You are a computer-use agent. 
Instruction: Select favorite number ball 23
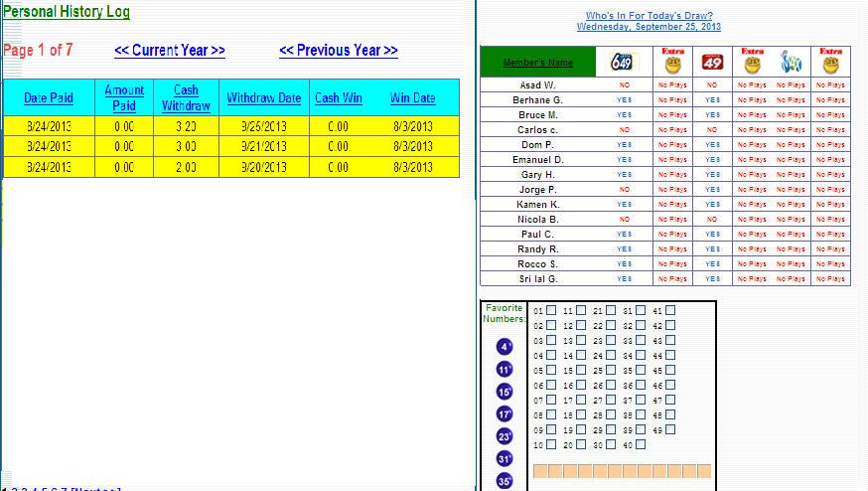pyautogui.click(x=505, y=436)
